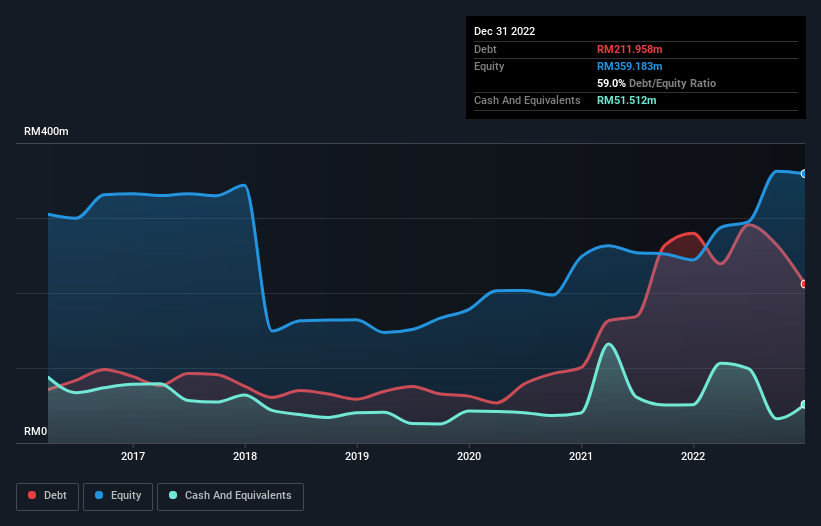Click the RM400m y-axis label
Viewport: 821px width, 526px height.
(46, 131)
